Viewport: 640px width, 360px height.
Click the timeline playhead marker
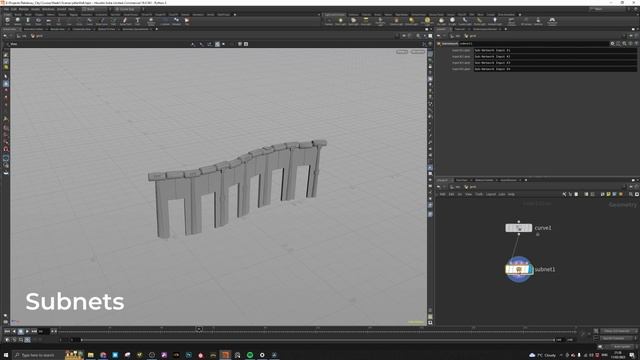(199, 329)
